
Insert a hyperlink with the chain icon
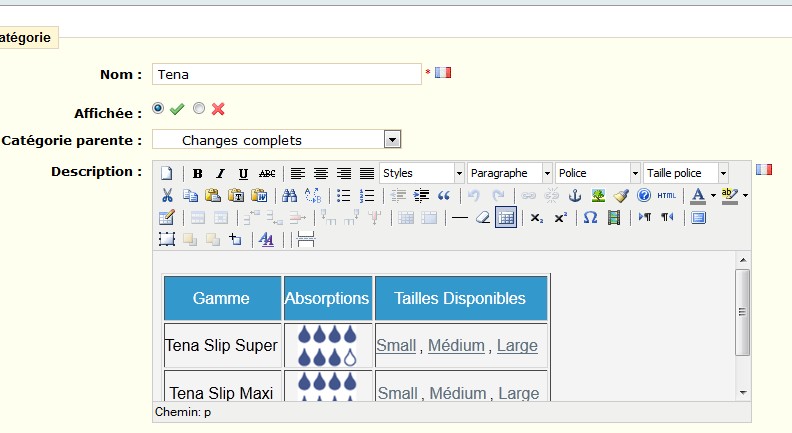528,195
